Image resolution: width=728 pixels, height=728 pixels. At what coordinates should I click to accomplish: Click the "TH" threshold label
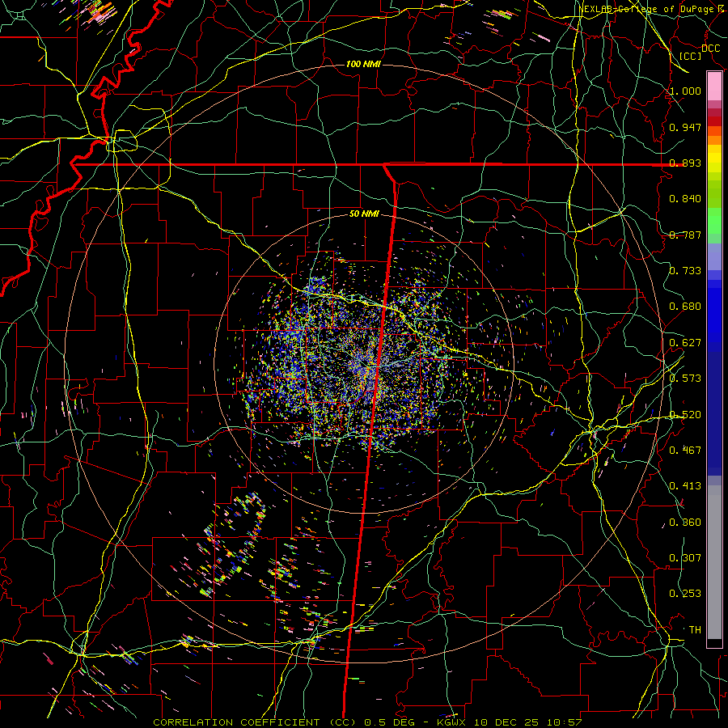(695, 630)
